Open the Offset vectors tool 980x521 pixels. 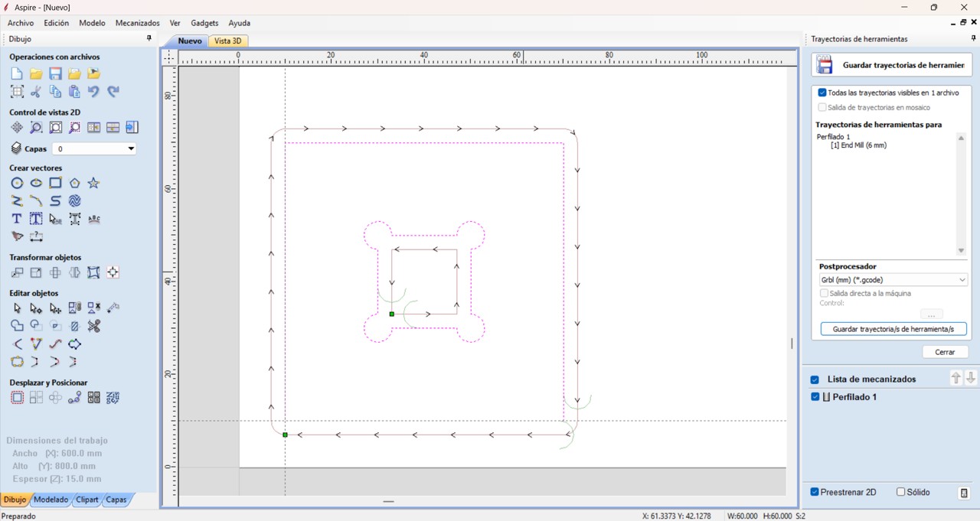[x=17, y=397]
